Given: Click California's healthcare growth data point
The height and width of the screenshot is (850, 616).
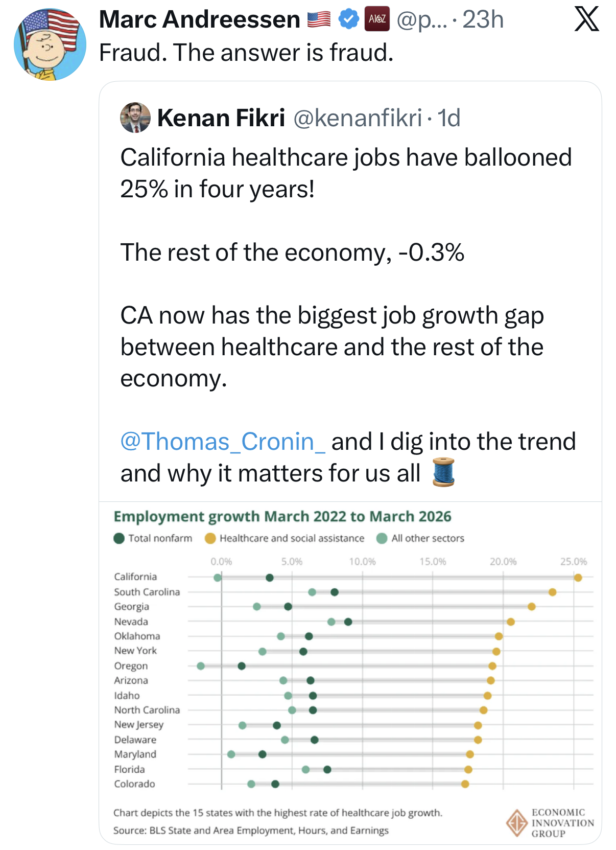Looking at the screenshot, I should (x=578, y=578).
